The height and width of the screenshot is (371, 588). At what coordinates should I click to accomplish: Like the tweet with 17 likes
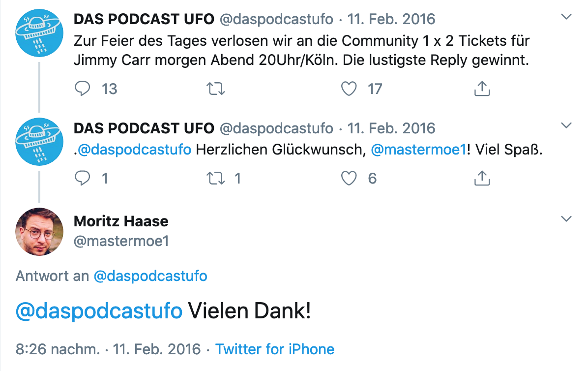point(349,89)
